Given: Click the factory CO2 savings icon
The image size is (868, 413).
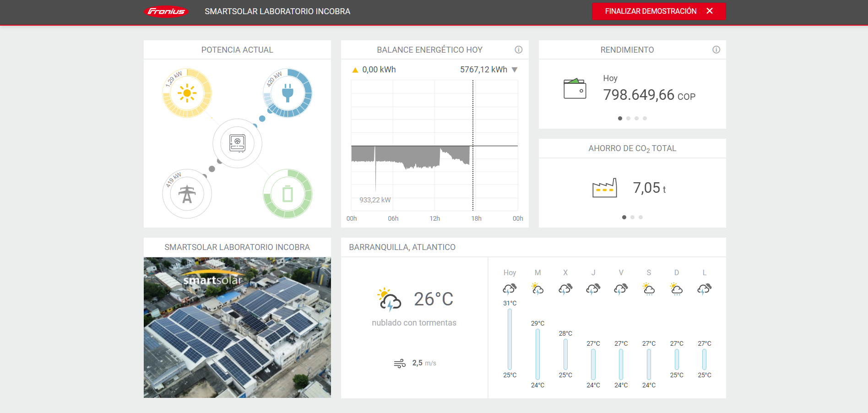Looking at the screenshot, I should [x=604, y=188].
